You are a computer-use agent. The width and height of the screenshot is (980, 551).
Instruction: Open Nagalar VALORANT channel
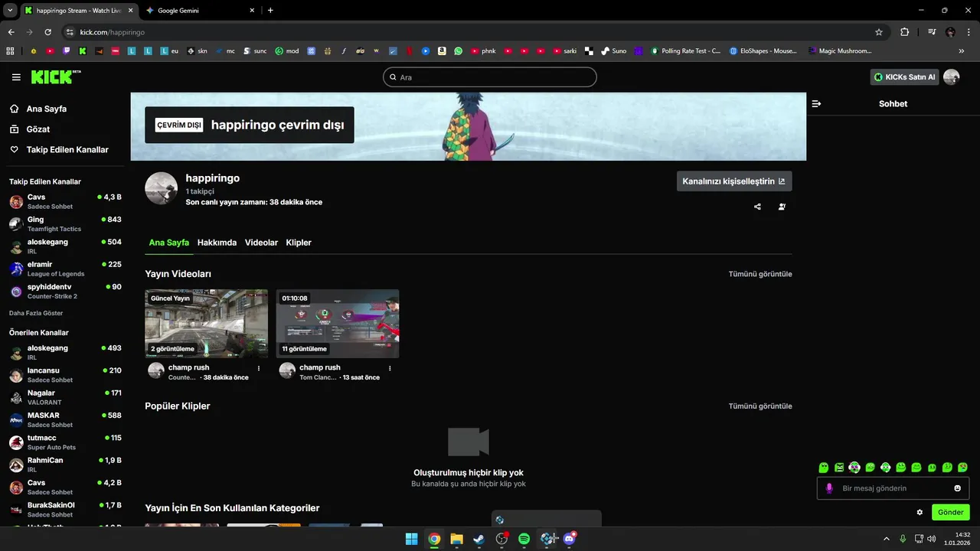[x=65, y=397]
